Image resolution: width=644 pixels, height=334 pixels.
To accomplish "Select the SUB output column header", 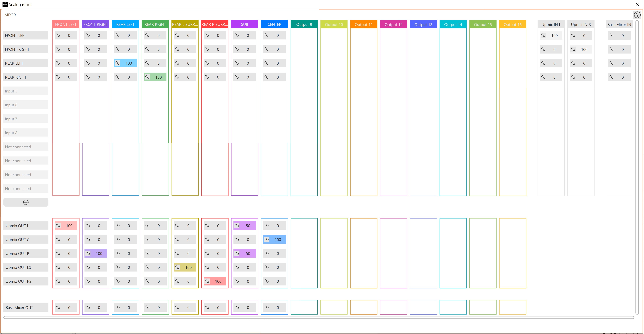I will tap(244, 24).
